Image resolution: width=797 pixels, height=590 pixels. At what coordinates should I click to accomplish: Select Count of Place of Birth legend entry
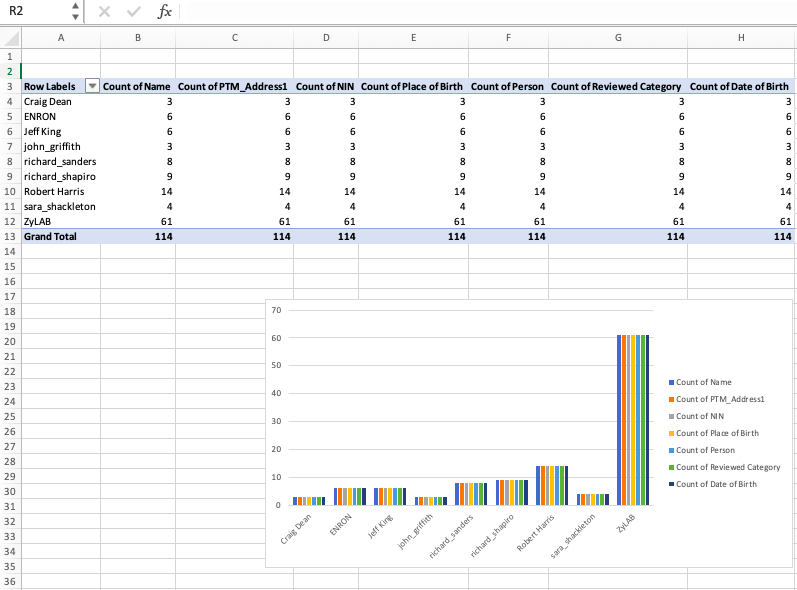714,433
